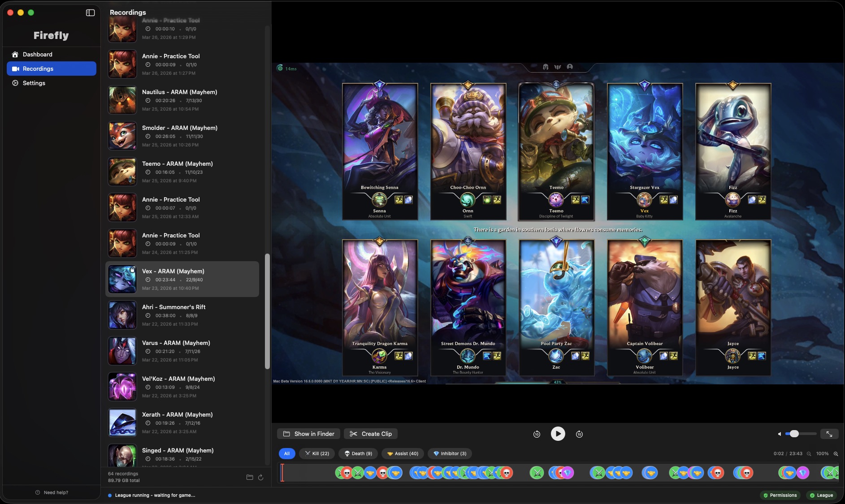Image resolution: width=845 pixels, height=504 pixels.
Task: Select the Varus recording thumbnail
Action: tap(122, 351)
